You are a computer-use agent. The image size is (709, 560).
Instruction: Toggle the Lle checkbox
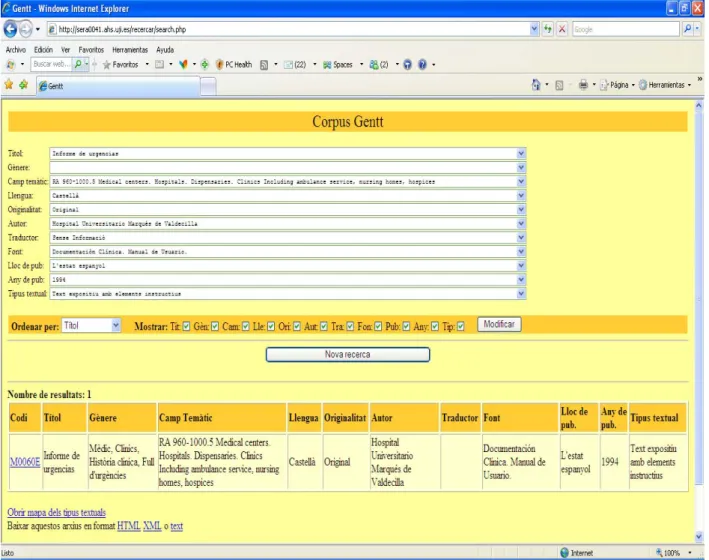click(271, 327)
